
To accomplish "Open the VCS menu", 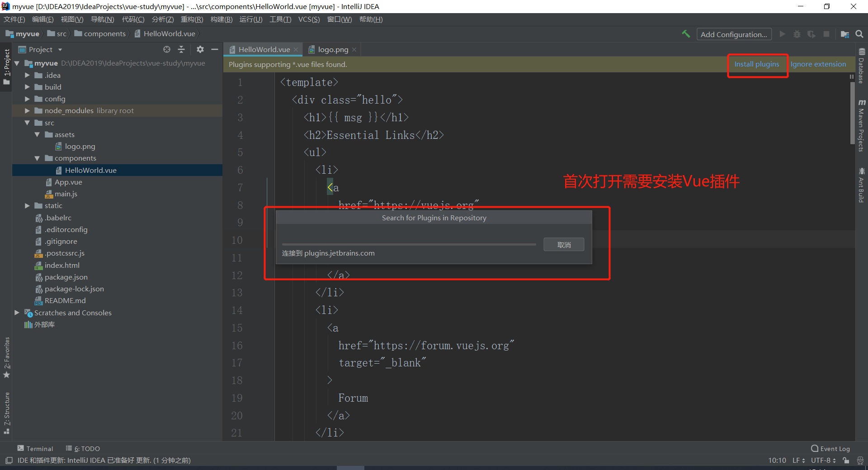I will (309, 19).
